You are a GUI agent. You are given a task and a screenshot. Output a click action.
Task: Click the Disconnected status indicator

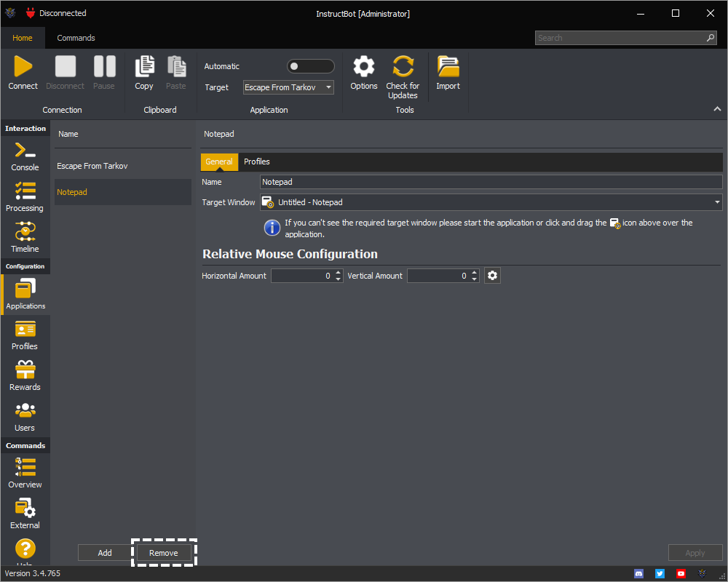pyautogui.click(x=56, y=13)
